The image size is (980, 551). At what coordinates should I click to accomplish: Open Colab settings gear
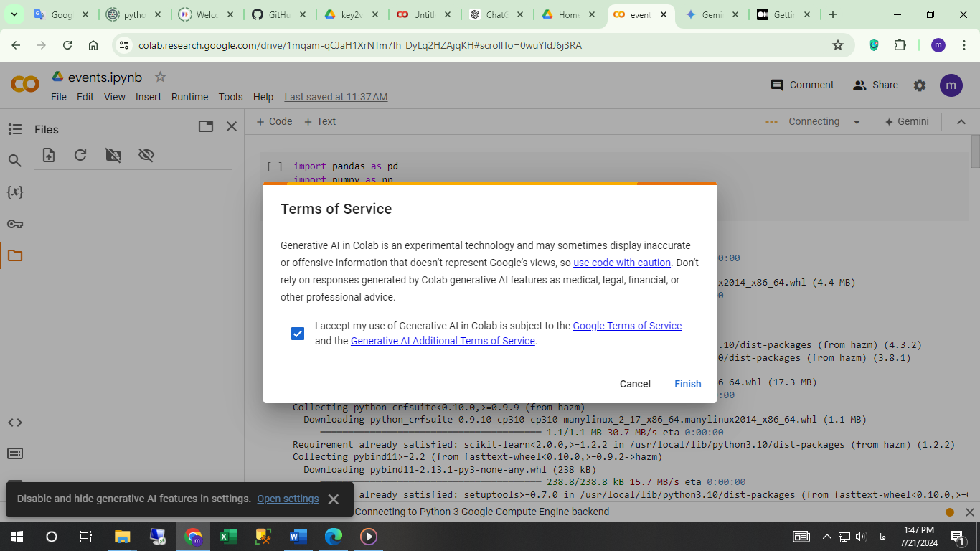(920, 85)
